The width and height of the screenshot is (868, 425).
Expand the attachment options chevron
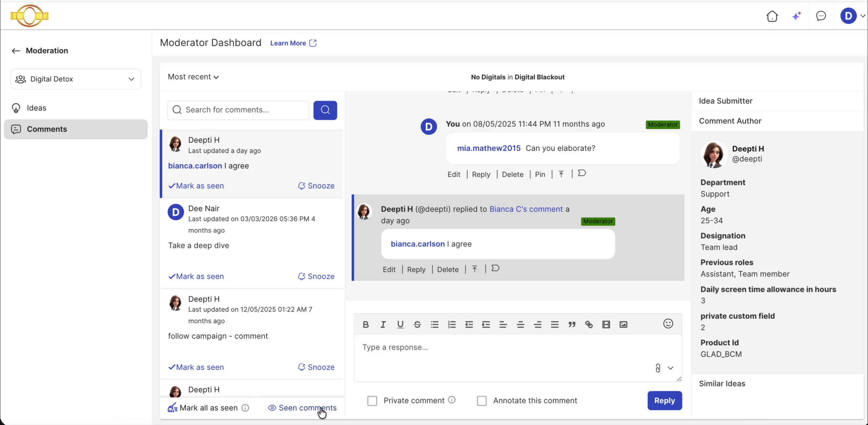pyautogui.click(x=670, y=368)
